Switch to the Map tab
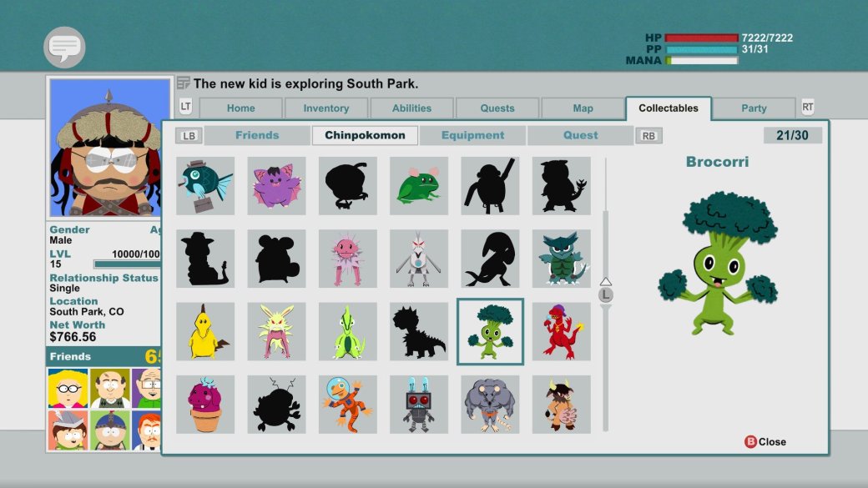This screenshot has height=488, width=868. (x=583, y=108)
